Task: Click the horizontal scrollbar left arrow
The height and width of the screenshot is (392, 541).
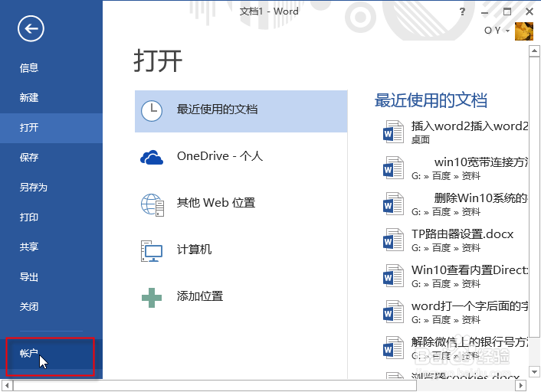Action: coord(7,385)
